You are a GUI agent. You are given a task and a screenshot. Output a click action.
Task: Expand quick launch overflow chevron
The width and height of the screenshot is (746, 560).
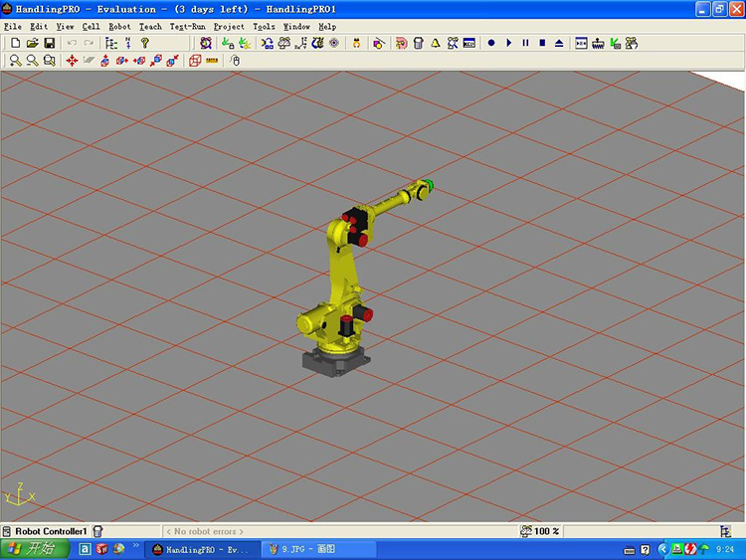tap(136, 545)
